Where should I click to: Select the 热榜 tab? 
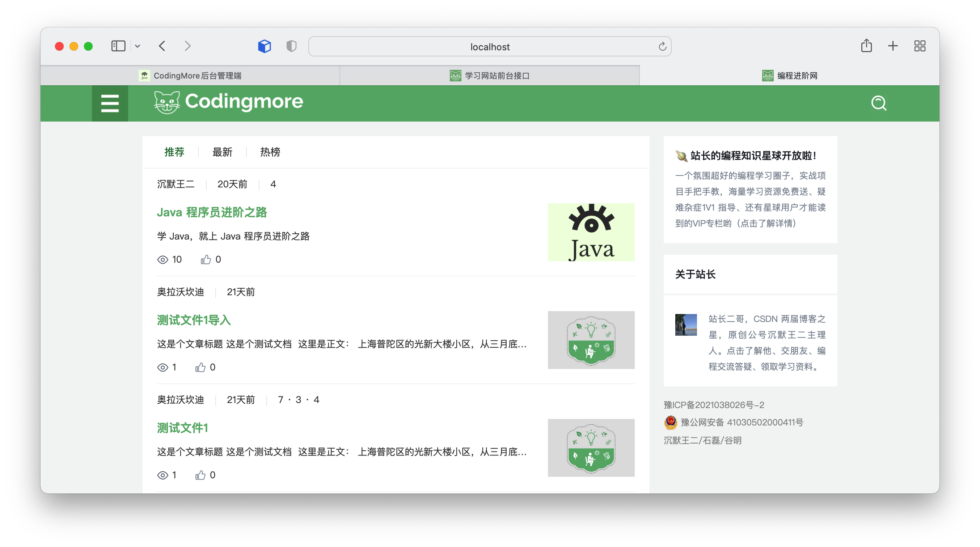[x=270, y=152]
